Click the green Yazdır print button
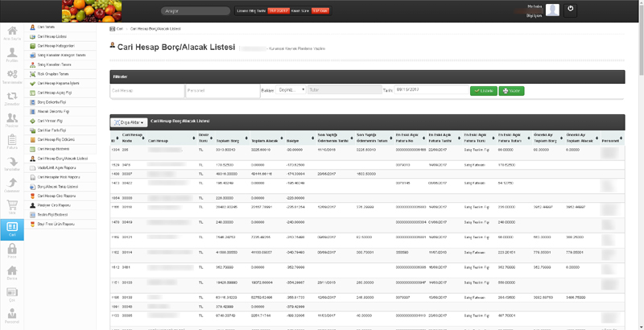644x330 pixels. [511, 91]
